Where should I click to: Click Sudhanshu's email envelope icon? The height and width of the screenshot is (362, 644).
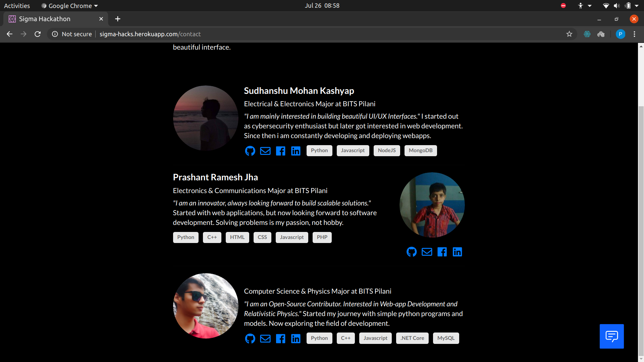[x=265, y=151]
